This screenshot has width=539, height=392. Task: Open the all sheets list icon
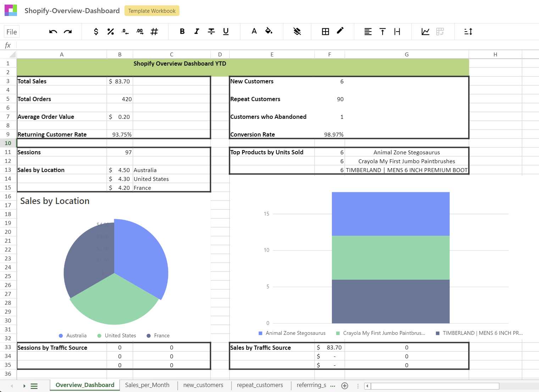pyautogui.click(x=34, y=386)
